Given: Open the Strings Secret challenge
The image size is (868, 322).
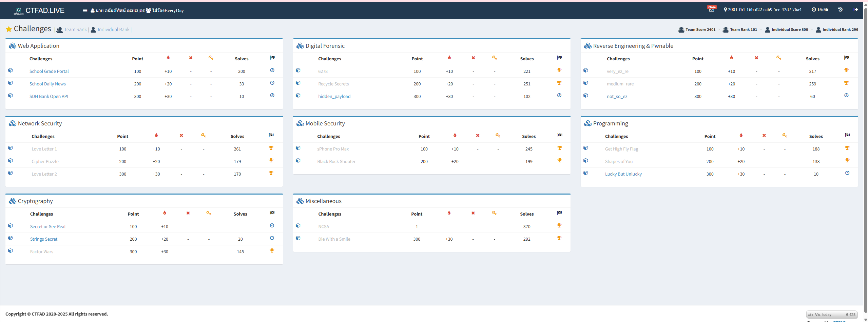Looking at the screenshot, I should [x=44, y=239].
